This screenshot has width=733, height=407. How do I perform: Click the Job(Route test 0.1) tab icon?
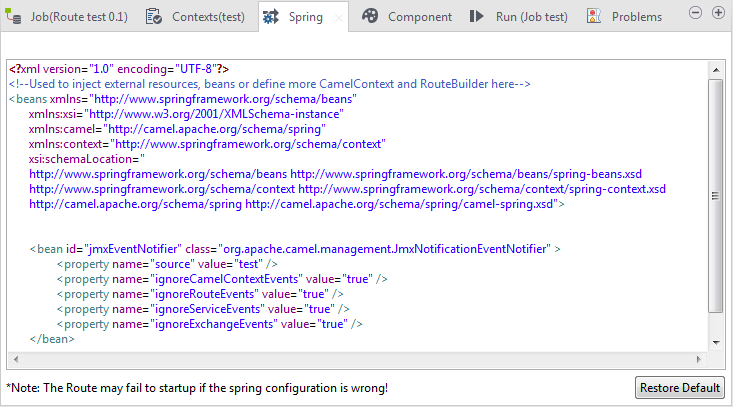(14, 16)
